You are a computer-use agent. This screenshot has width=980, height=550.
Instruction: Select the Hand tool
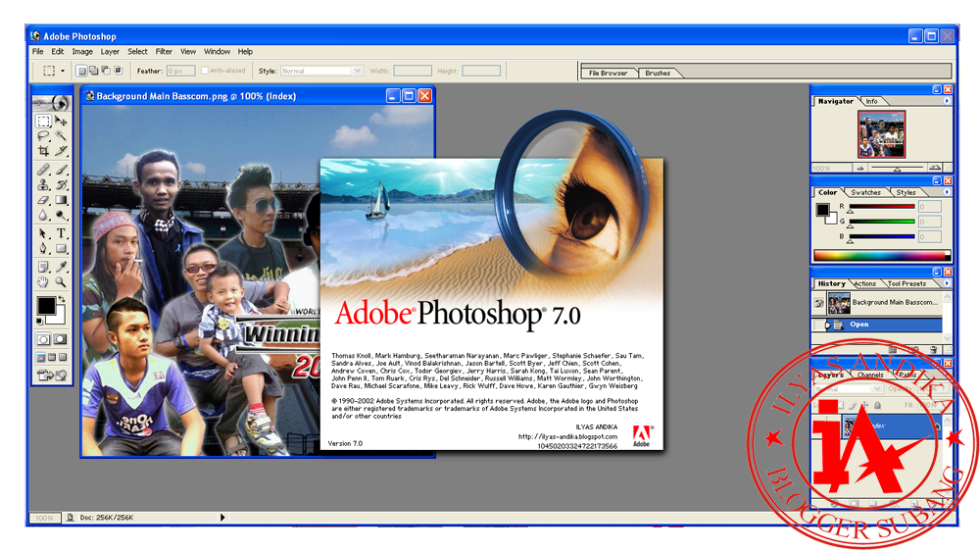point(44,282)
